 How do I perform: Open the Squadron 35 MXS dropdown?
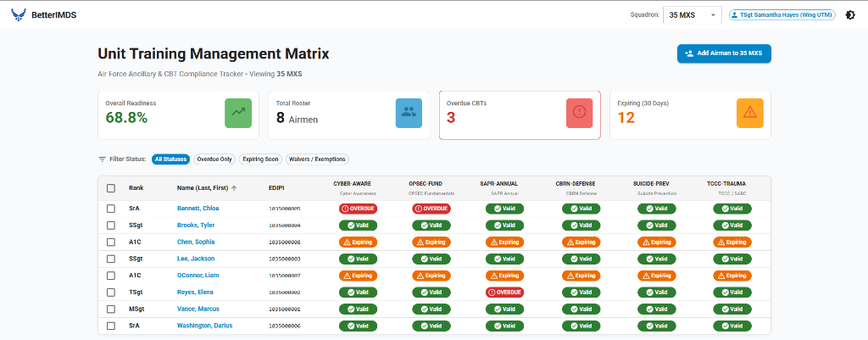pyautogui.click(x=692, y=15)
